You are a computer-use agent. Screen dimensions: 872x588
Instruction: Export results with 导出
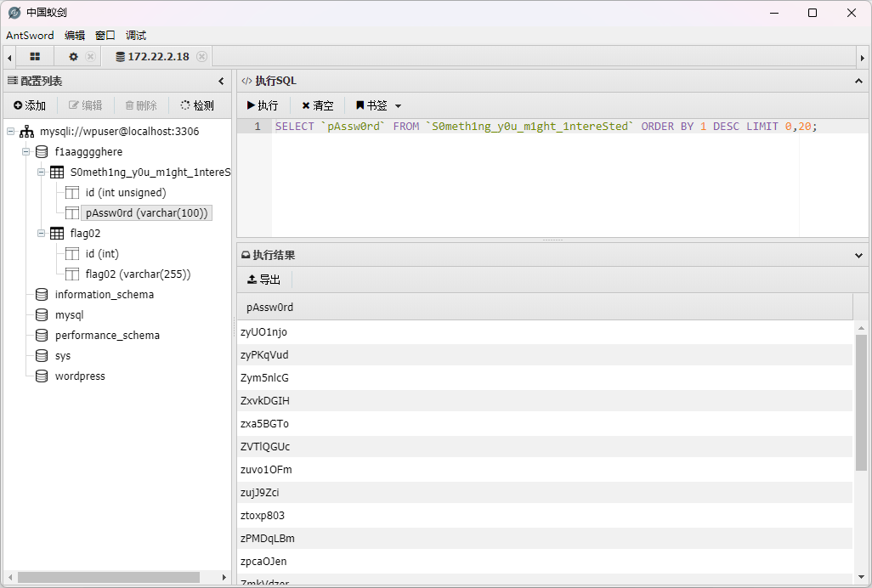tap(264, 280)
